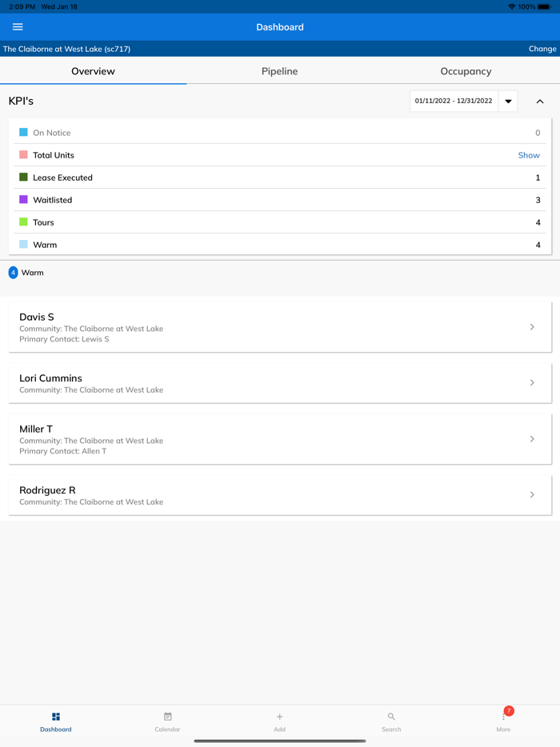560x747 pixels.
Task: Open the Calendar icon in bottom bar
Action: [x=168, y=717]
